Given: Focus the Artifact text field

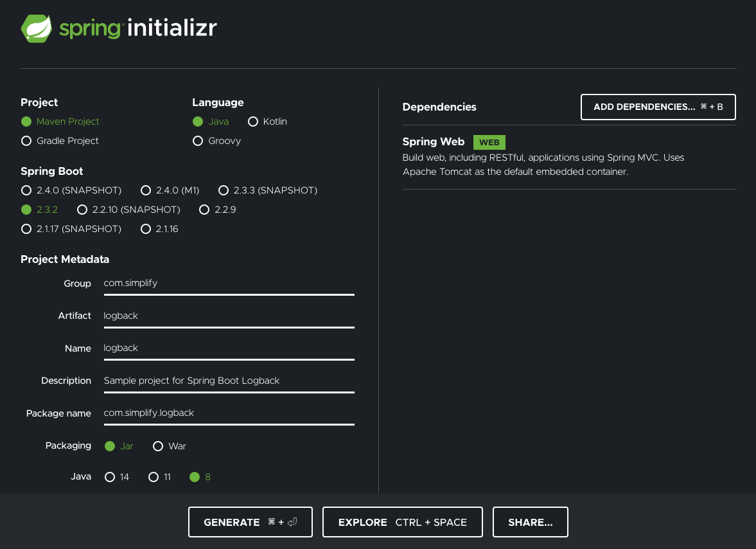Looking at the screenshot, I should (229, 316).
